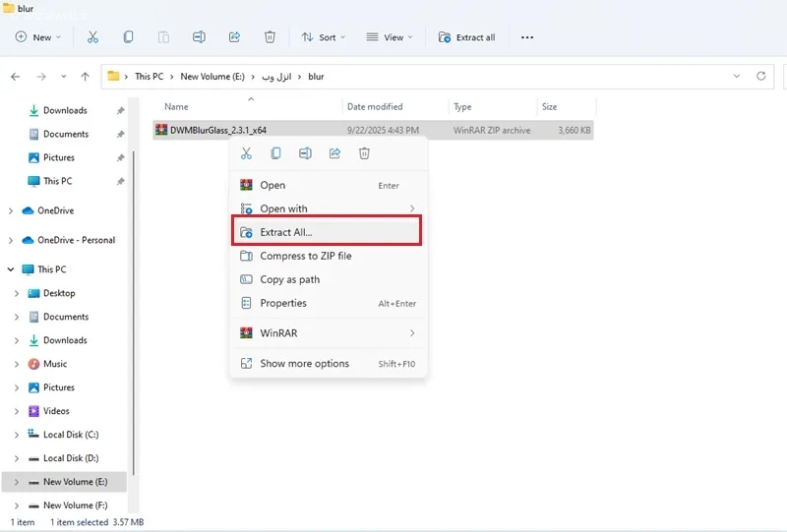Click the Cut icon in the top toolbar
787x532 pixels.
tap(92, 37)
